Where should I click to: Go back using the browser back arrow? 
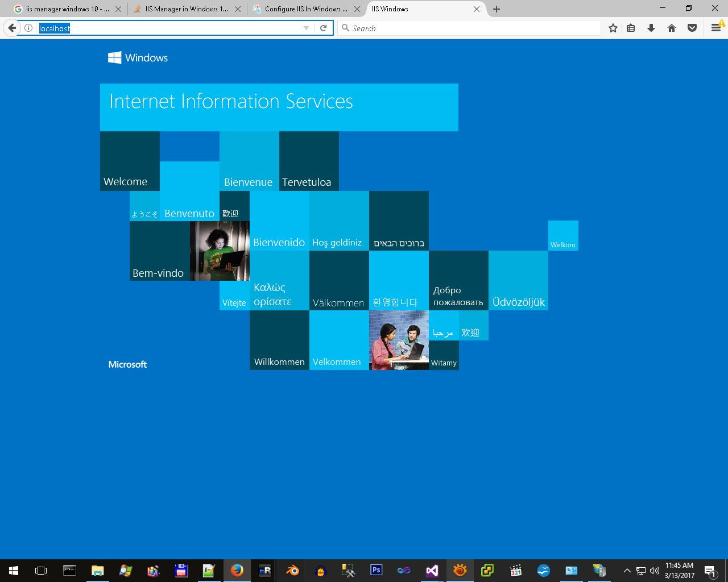tap(12, 28)
